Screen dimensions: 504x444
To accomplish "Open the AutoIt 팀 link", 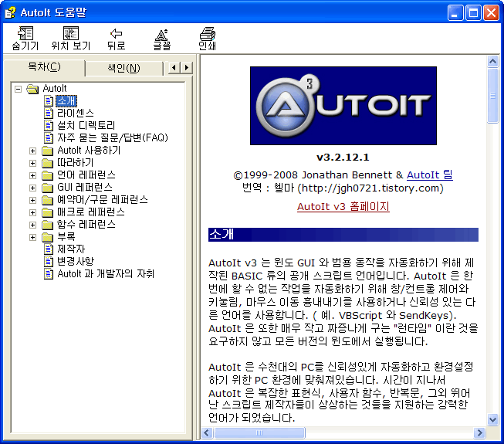I will [x=430, y=175].
